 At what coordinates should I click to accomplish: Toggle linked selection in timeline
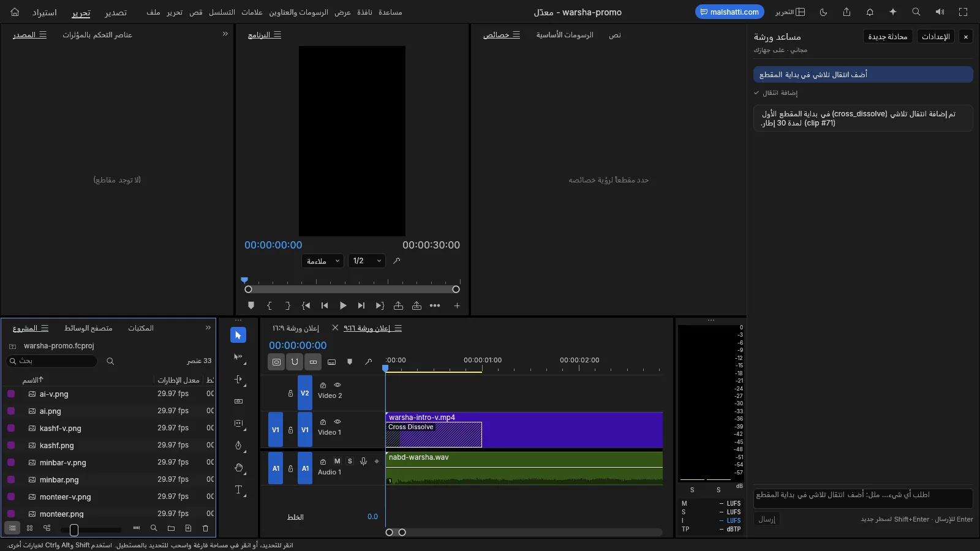tap(313, 362)
